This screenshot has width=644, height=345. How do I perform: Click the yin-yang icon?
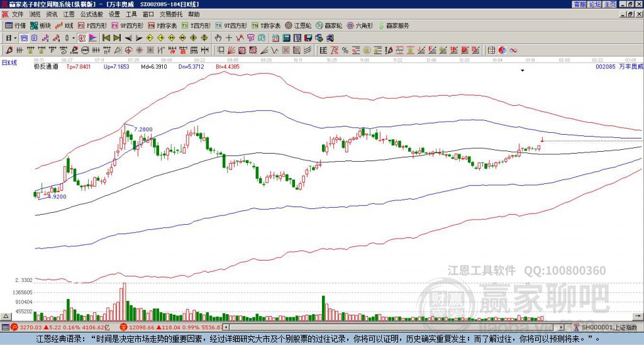point(502,50)
